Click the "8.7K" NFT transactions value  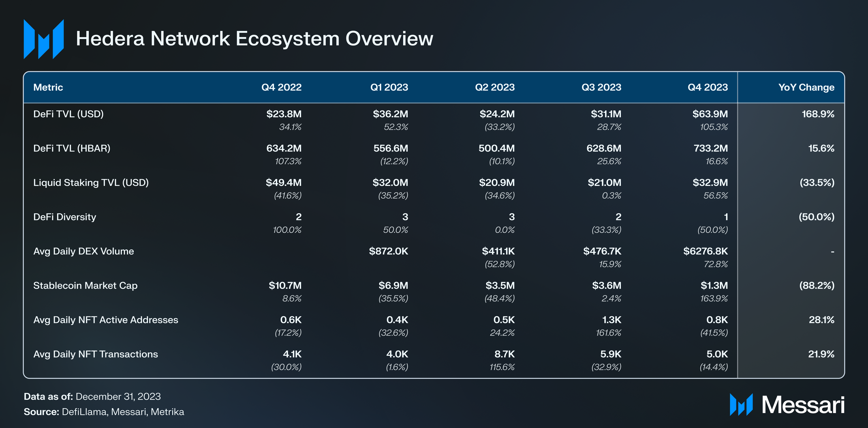pyautogui.click(x=505, y=354)
